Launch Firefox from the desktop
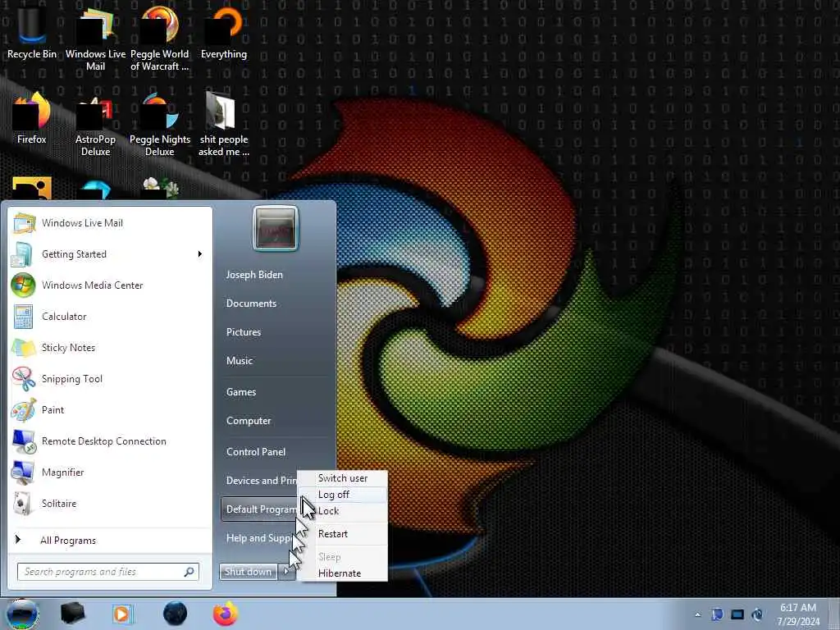Viewport: 840px width, 630px height. [32, 119]
